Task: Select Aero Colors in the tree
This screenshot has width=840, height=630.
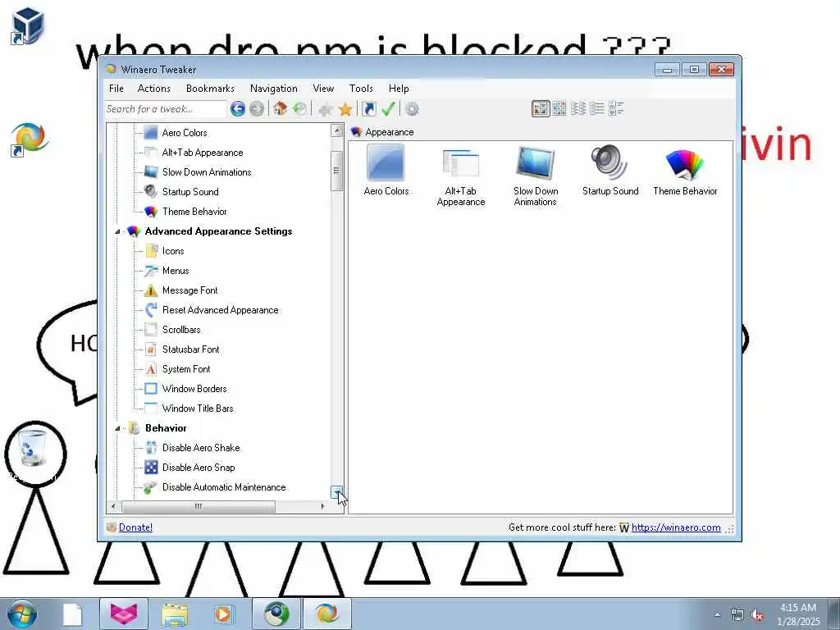Action: pyautogui.click(x=185, y=133)
